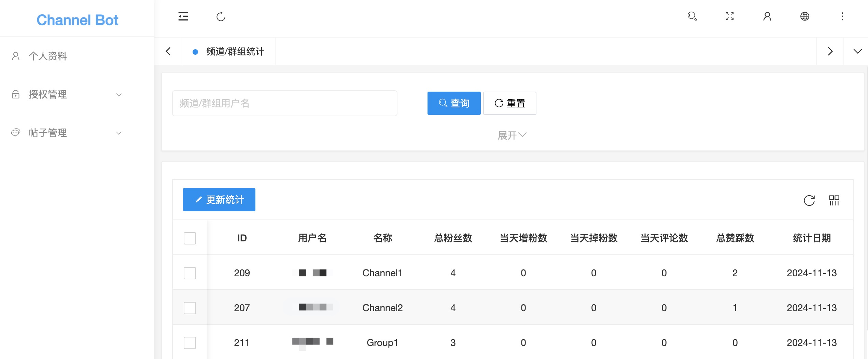Click the 授权管理 lock icon

click(x=16, y=94)
